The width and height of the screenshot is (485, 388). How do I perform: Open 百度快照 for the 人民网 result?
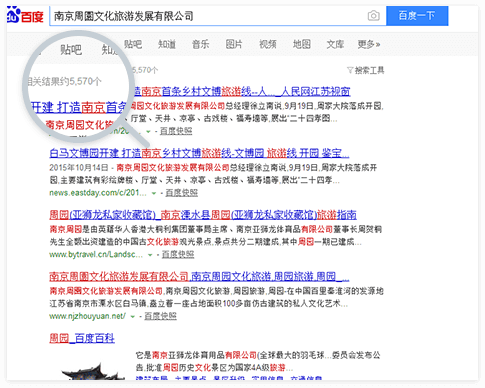point(176,131)
